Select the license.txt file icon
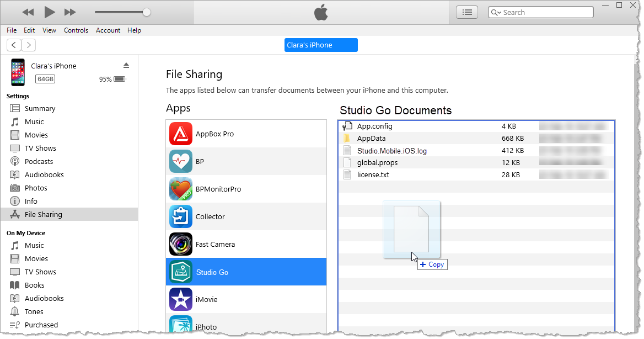The image size is (644, 339). (347, 174)
